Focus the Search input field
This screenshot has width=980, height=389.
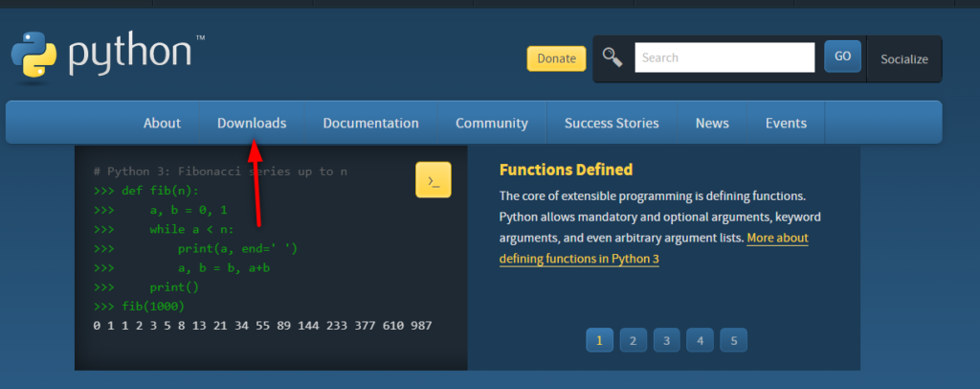pyautogui.click(x=724, y=57)
